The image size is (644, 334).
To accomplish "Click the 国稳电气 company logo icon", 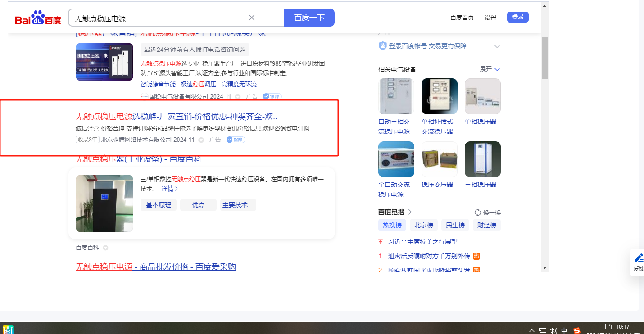I will click(x=144, y=96).
